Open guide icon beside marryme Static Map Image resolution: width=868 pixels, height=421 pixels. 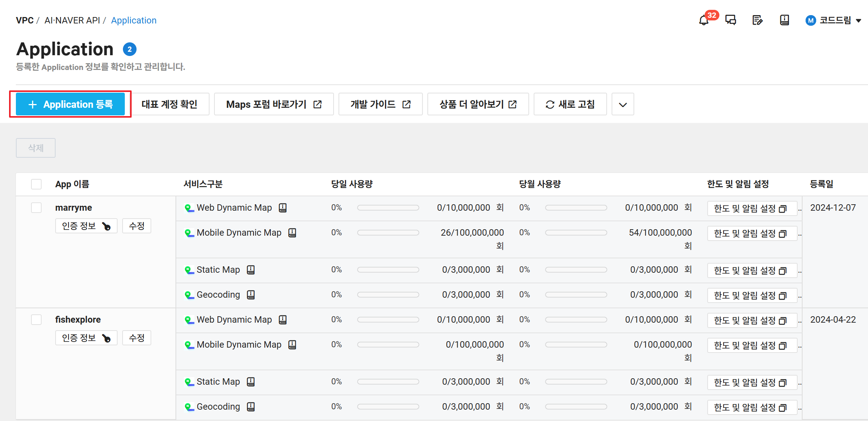point(251,270)
